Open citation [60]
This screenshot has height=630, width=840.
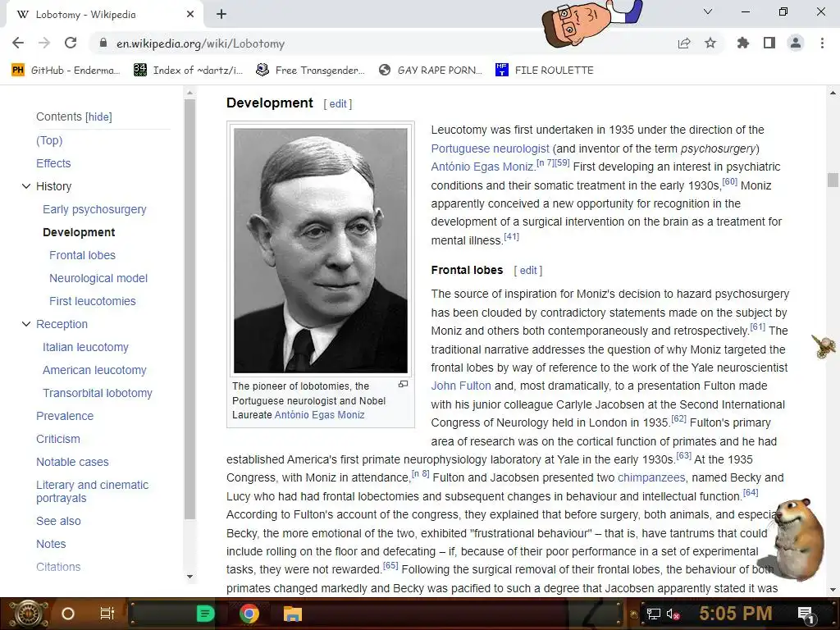(x=729, y=181)
